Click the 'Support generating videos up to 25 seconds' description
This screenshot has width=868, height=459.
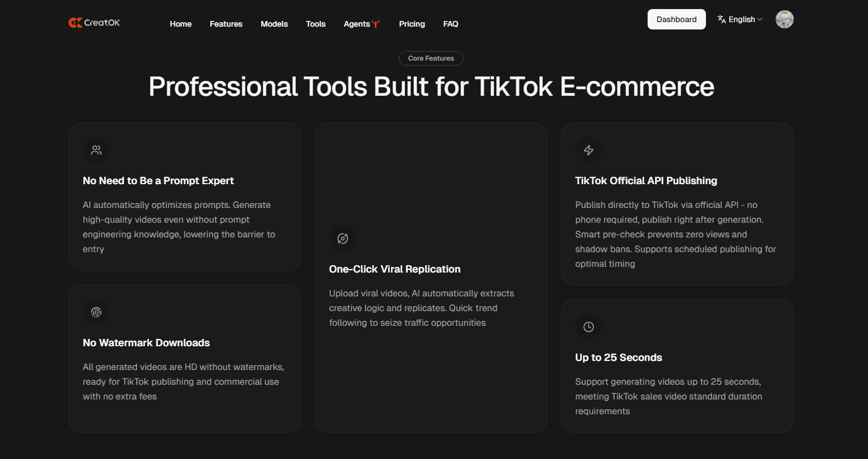[669, 396]
